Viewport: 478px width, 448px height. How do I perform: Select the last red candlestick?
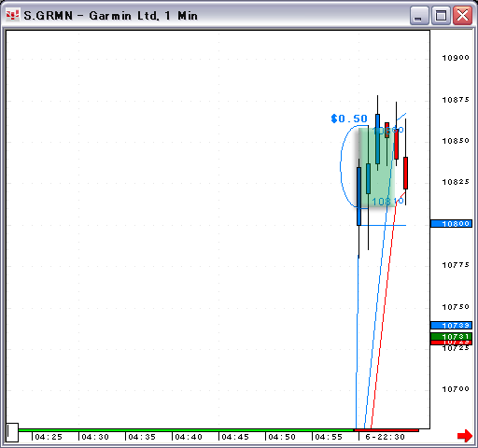click(406, 173)
